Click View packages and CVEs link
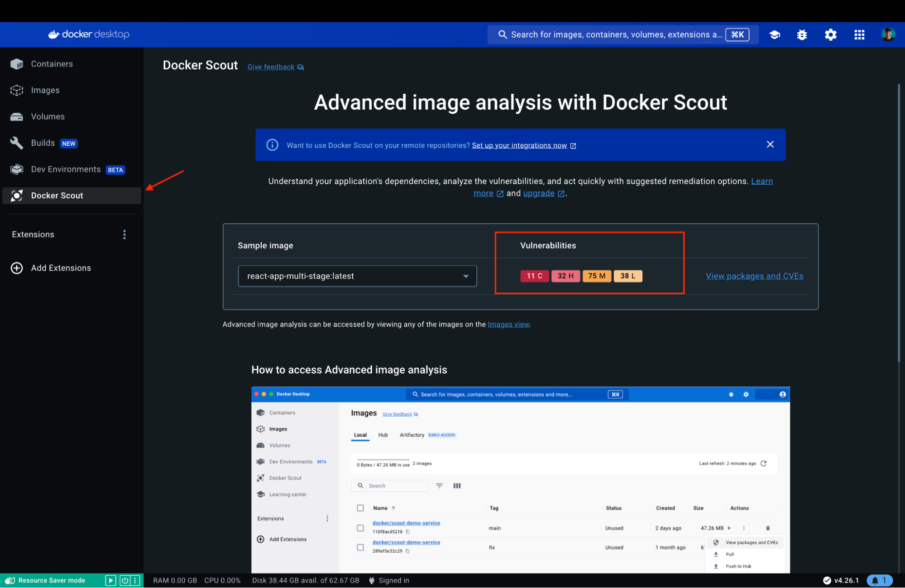The image size is (905, 588). click(754, 276)
